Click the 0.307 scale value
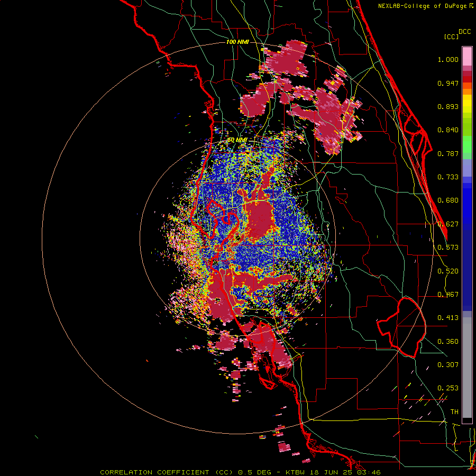Image resolution: width=476 pixels, height=476 pixels. [x=448, y=364]
